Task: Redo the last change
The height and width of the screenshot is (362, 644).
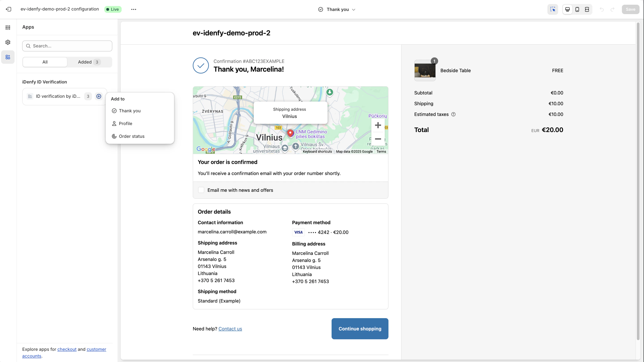Action: point(612,9)
